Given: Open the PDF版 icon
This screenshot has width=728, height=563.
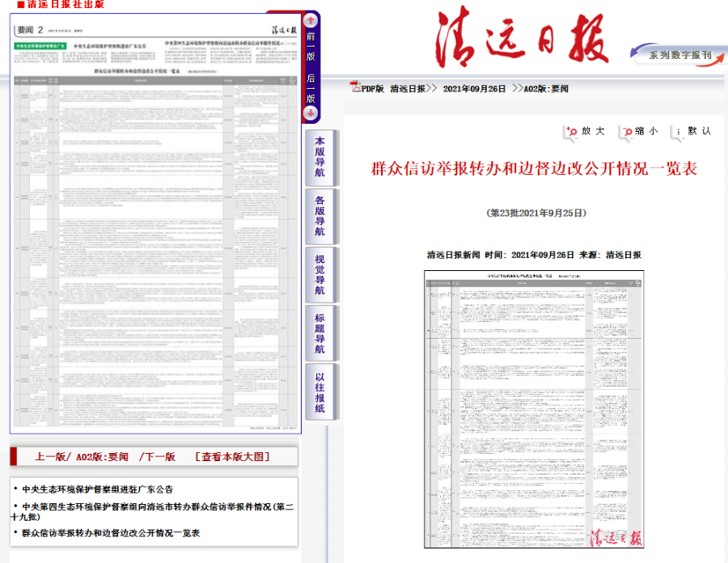Looking at the screenshot, I should [x=356, y=87].
